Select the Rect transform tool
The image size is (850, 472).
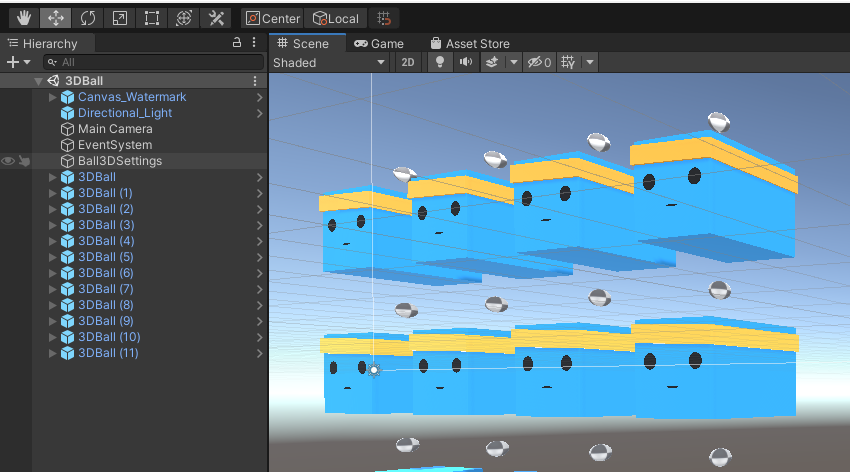pos(152,18)
